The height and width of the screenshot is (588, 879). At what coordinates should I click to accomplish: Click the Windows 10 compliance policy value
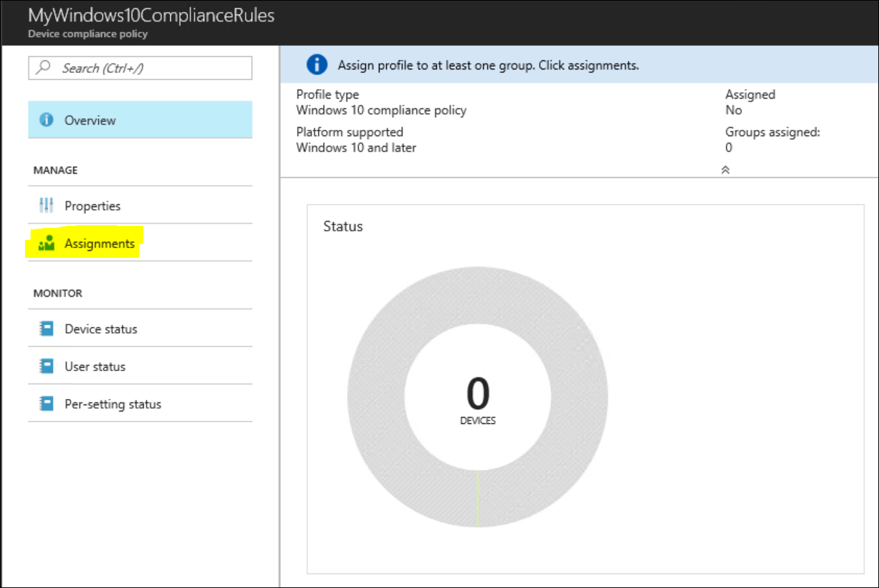click(x=381, y=110)
